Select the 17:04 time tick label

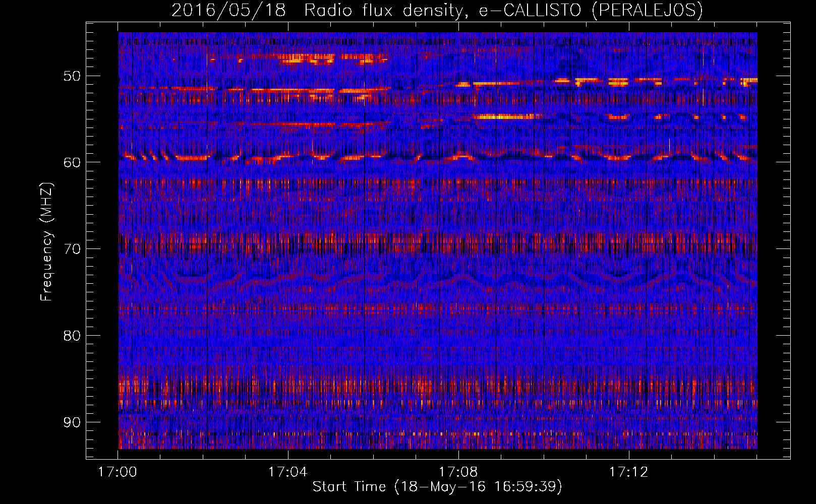[288, 472]
